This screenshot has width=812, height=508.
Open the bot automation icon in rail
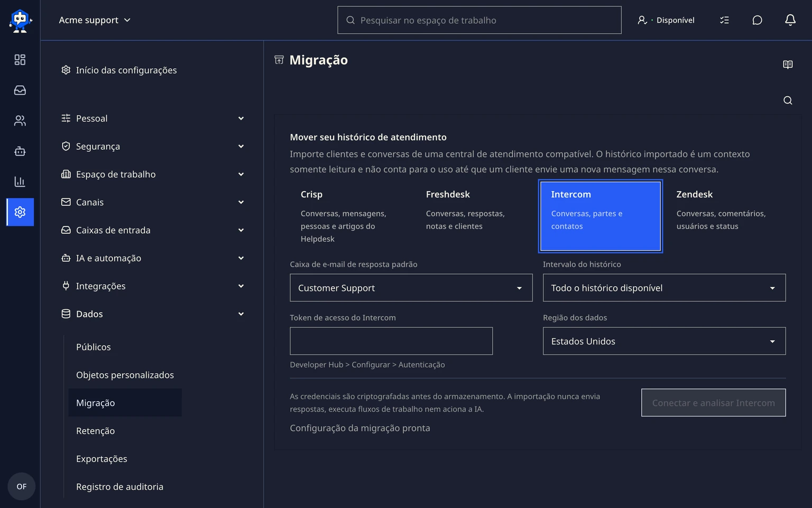pos(20,151)
